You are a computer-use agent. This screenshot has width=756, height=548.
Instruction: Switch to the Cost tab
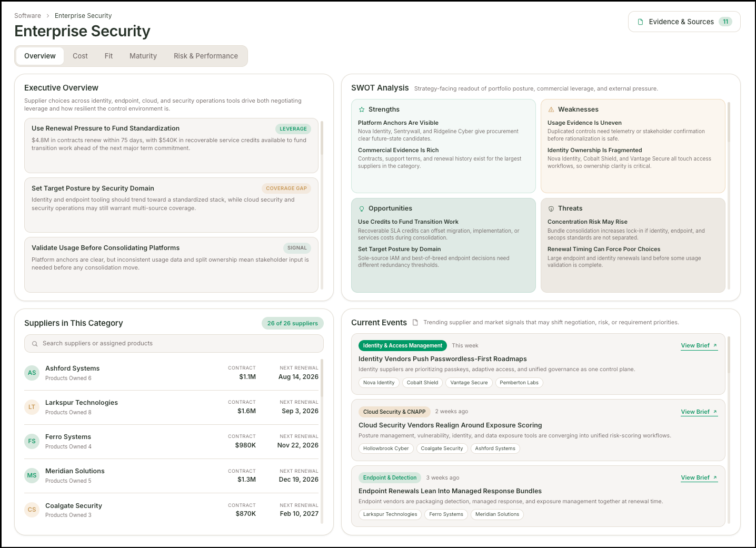click(80, 56)
